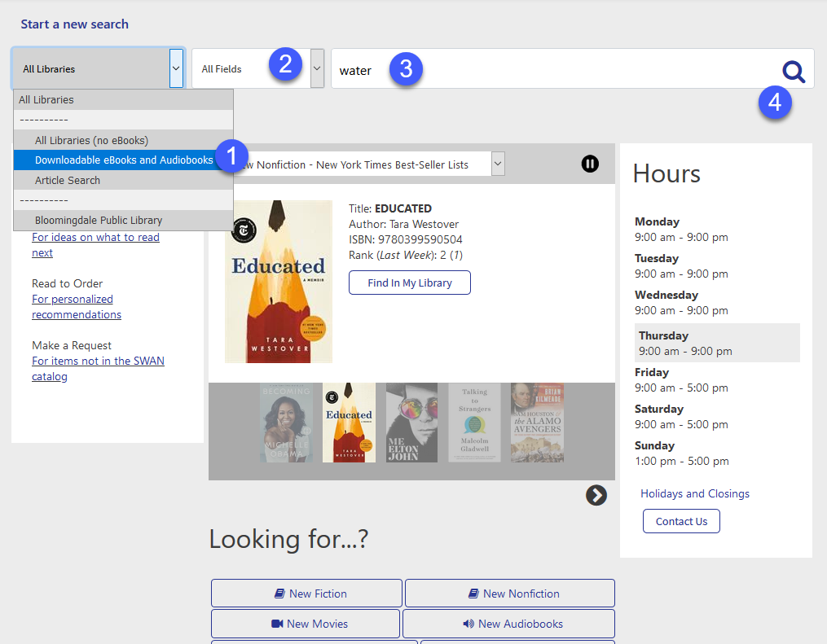Screen dimensions: 827x644
Task: Open the All Libraries dropdown arrow
Action: click(x=176, y=68)
